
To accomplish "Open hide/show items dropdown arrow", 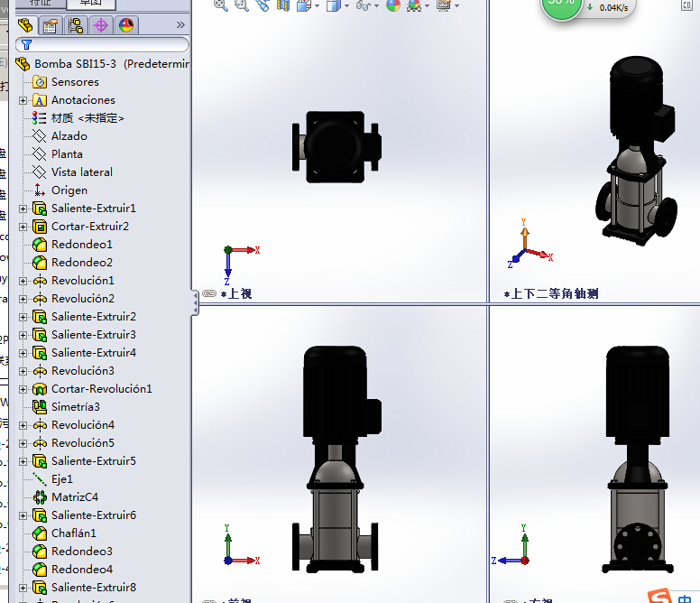I will pos(377,5).
